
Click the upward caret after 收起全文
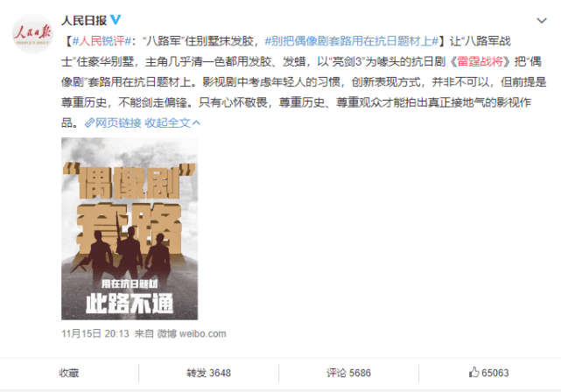[196, 123]
